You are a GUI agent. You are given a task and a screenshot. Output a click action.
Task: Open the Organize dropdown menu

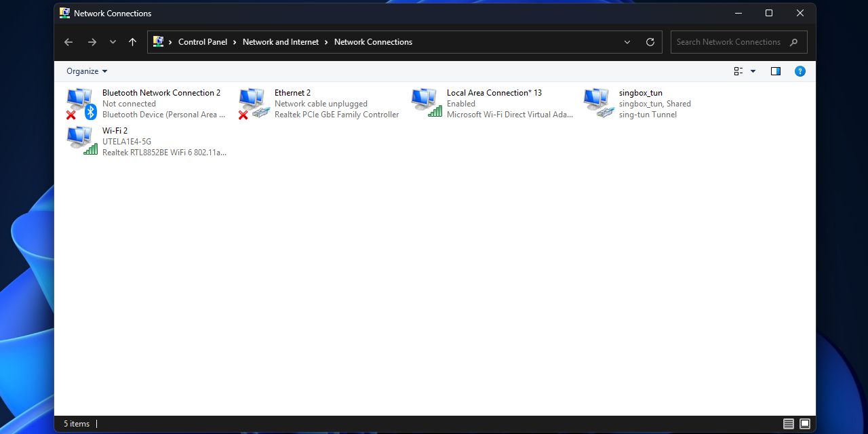pos(87,71)
